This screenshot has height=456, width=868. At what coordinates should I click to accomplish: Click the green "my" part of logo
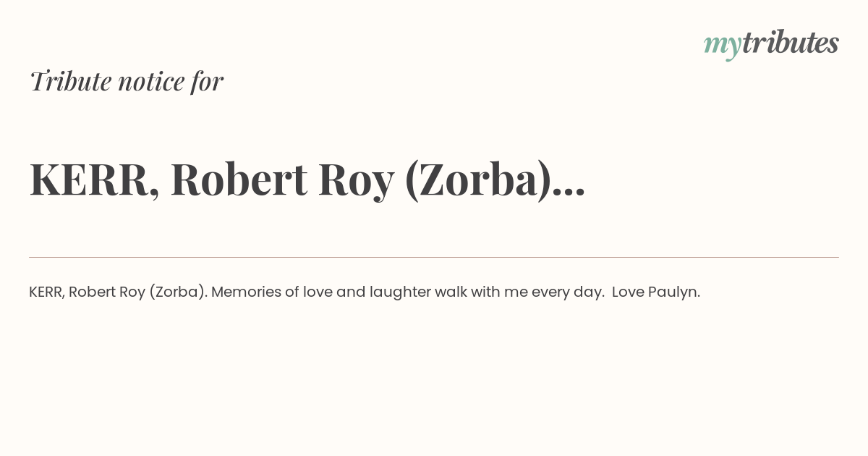(x=723, y=47)
